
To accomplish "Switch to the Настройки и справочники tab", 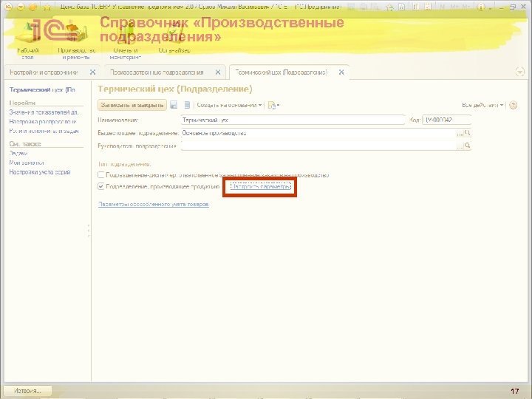I will pos(44,72).
